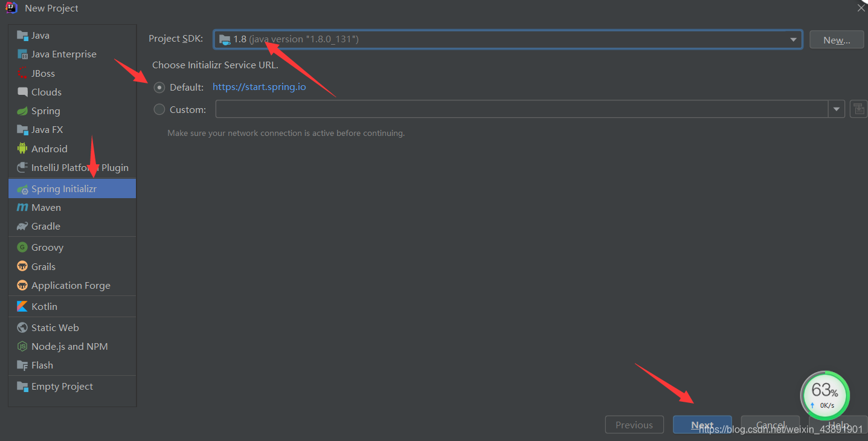
Task: Click the Java Enterprise icon
Action: 22,54
